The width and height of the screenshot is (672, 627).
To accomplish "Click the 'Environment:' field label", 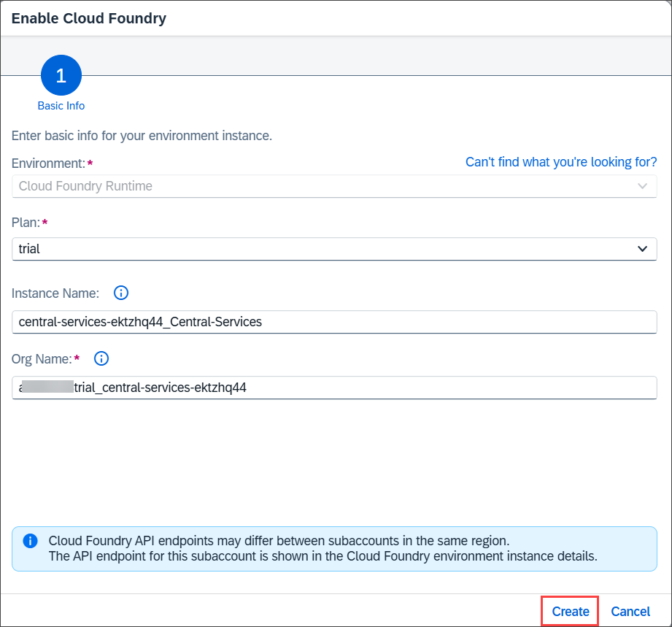I will coord(48,164).
